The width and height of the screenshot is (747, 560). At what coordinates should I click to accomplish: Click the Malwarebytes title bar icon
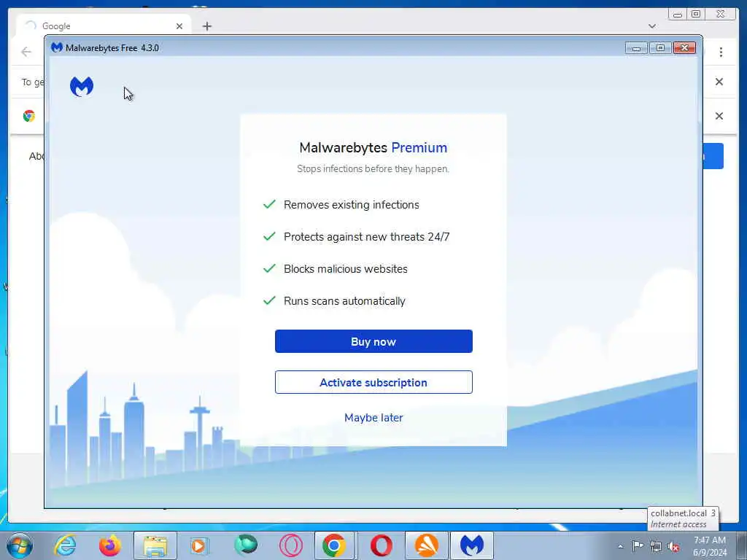(57, 47)
